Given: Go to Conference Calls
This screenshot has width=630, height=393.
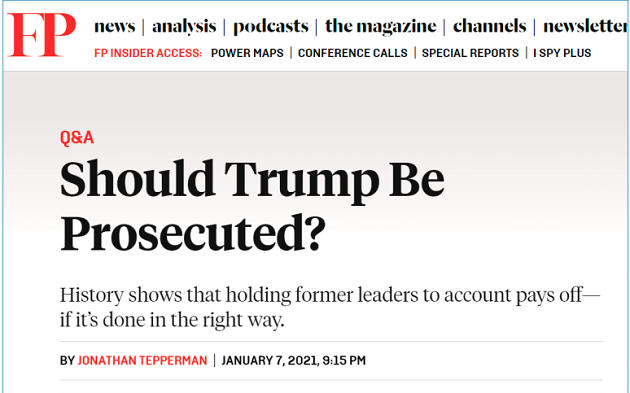Looking at the screenshot, I should point(352,53).
